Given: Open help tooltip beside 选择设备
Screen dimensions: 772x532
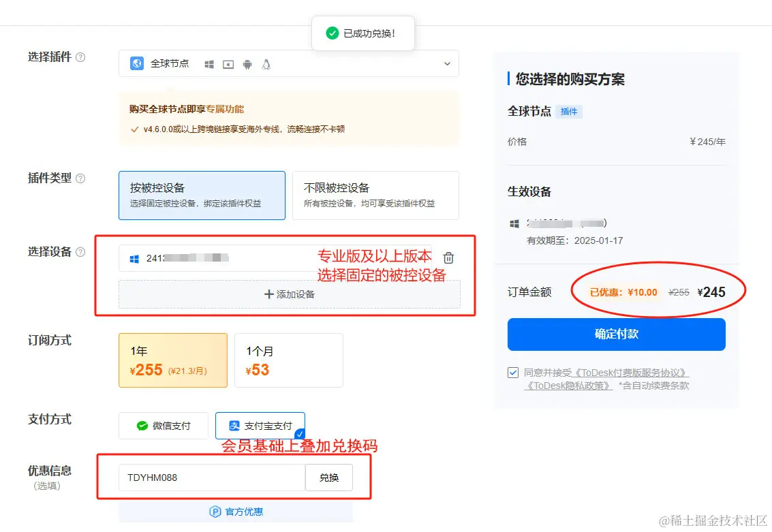Looking at the screenshot, I should [80, 252].
